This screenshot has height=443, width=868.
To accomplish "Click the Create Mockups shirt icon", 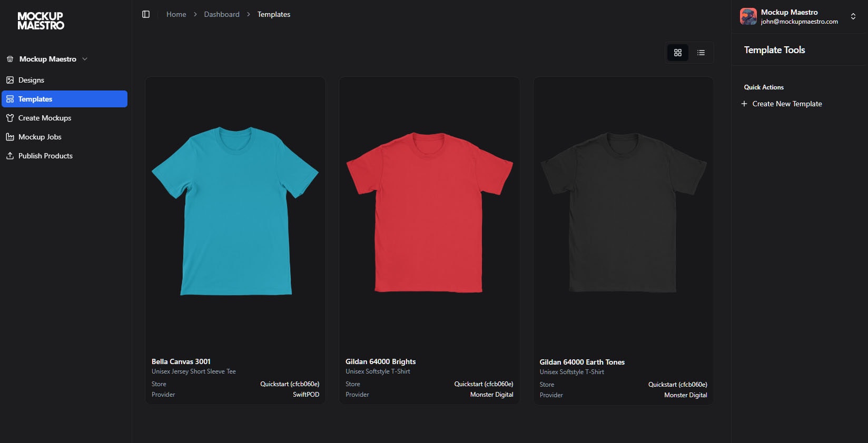I will (10, 118).
